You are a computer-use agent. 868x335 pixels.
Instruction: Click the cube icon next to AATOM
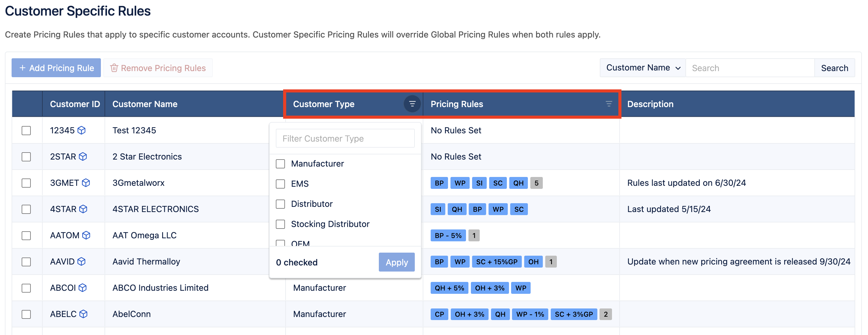click(x=86, y=235)
